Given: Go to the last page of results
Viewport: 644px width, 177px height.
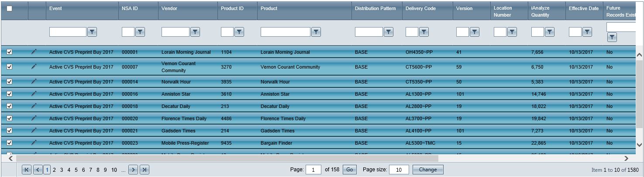Looking at the screenshot, I should pyautogui.click(x=145, y=170).
